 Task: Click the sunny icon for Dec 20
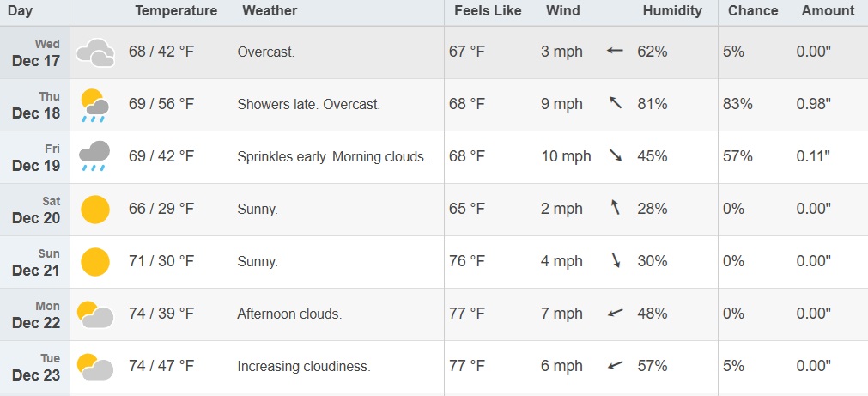tap(94, 210)
